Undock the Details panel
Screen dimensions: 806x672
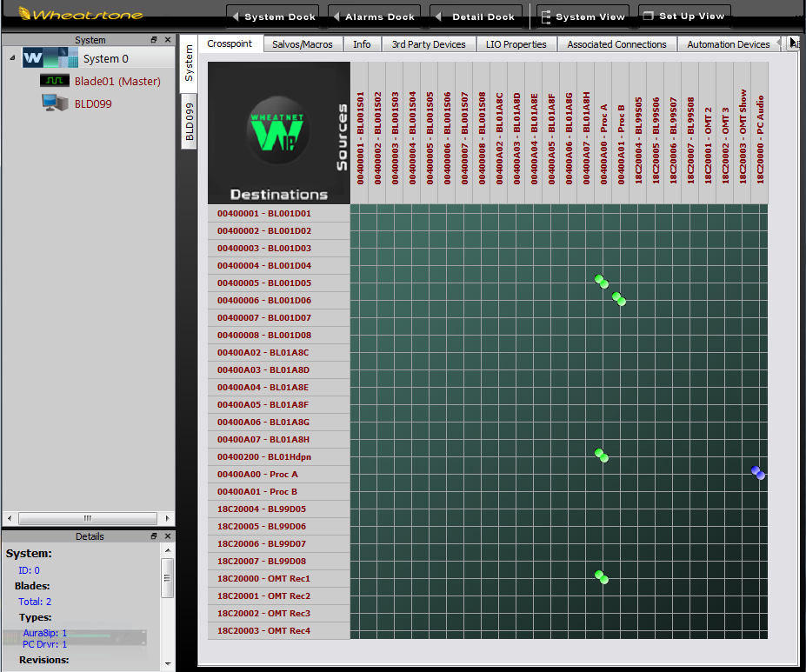pyautogui.click(x=154, y=536)
